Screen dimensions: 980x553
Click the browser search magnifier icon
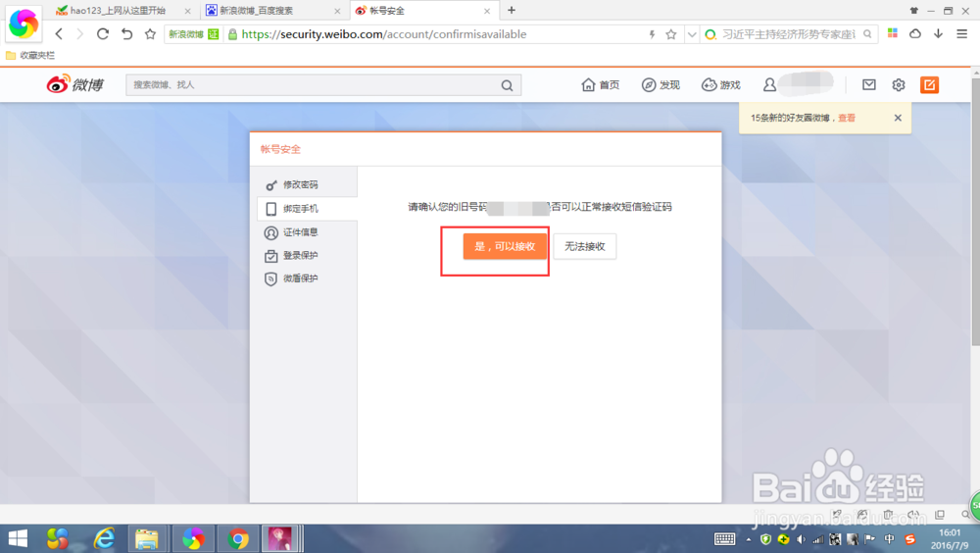(x=867, y=34)
